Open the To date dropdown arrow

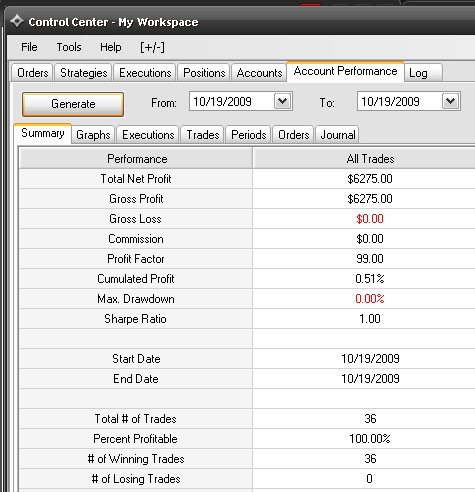point(451,101)
